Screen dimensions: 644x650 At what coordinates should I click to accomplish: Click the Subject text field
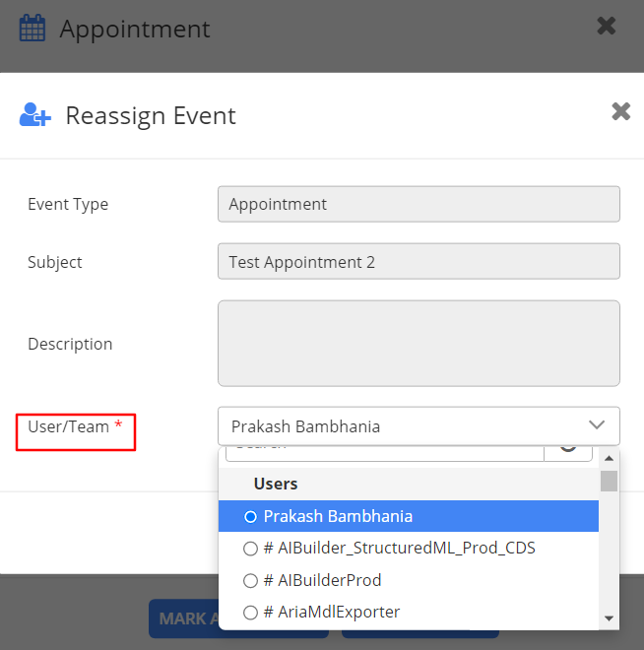[x=419, y=262]
